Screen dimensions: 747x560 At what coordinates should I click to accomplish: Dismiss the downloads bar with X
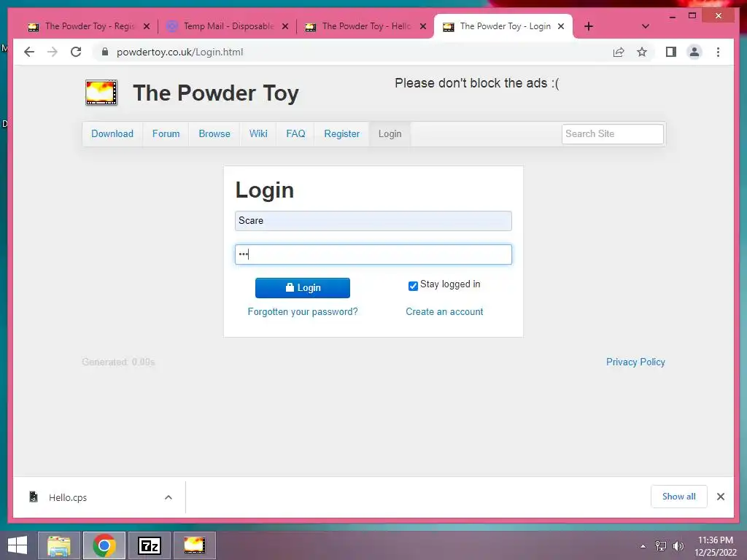720,497
